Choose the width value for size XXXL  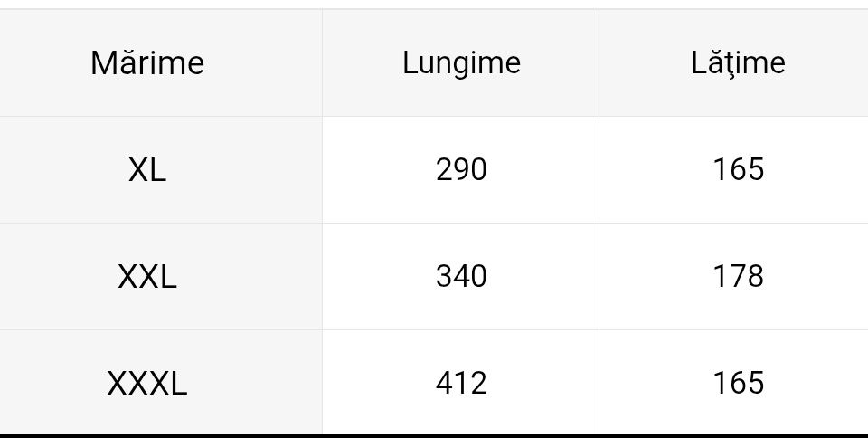point(738,383)
